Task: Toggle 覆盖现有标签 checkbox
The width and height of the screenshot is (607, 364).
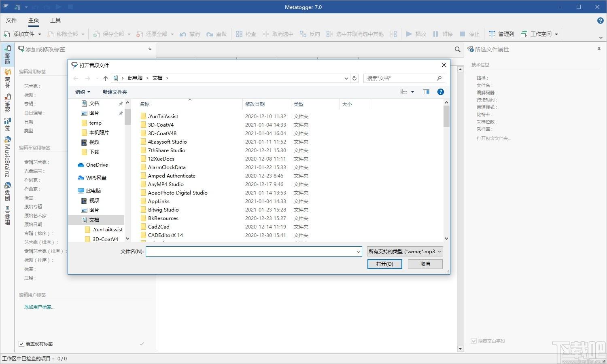Action: pos(21,344)
